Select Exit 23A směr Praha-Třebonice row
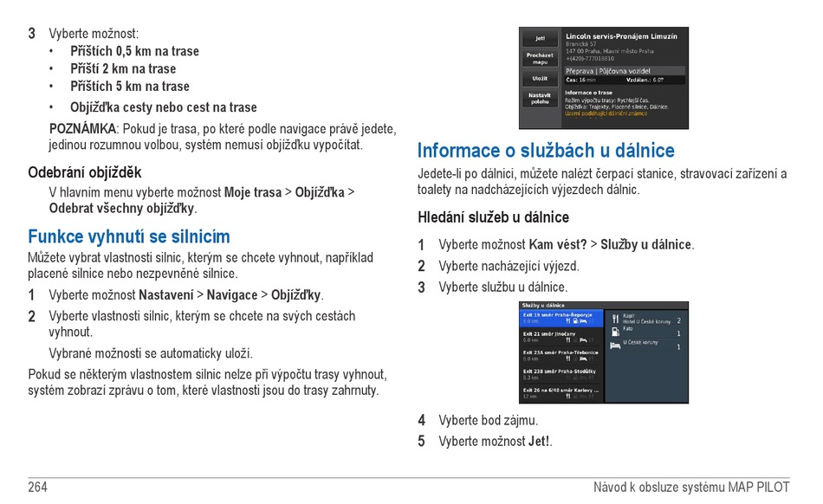823x504 pixels. pos(561,356)
